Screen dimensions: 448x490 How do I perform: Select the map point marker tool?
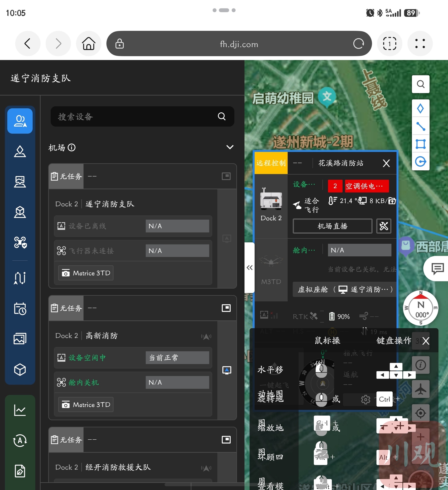(x=421, y=108)
